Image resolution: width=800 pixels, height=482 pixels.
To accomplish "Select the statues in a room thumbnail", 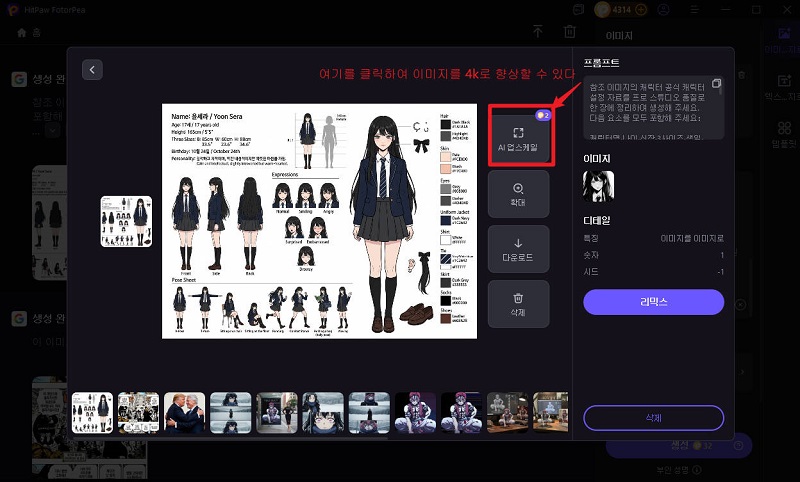I will (x=507, y=413).
